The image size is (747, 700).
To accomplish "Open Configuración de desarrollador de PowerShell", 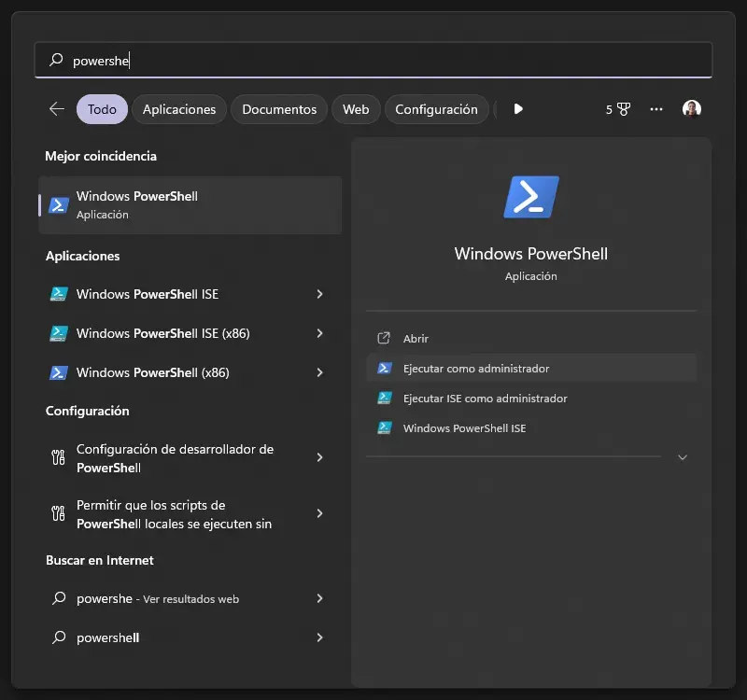I will pos(190,457).
